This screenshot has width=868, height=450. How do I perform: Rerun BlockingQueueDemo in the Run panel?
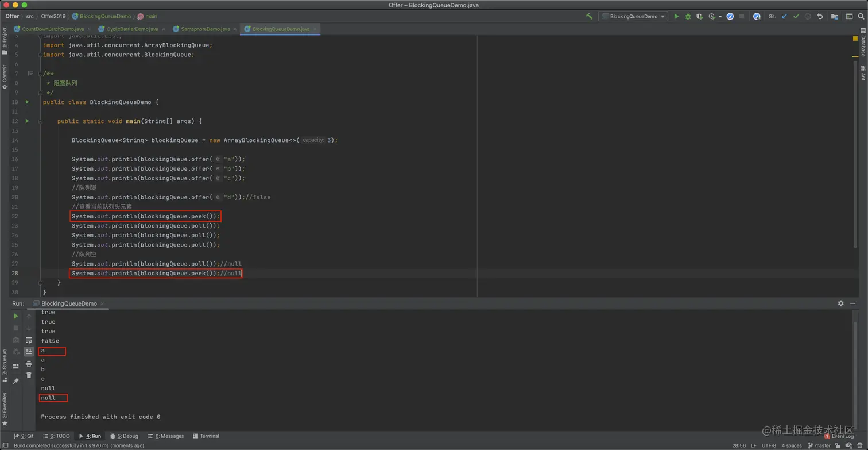[15, 316]
